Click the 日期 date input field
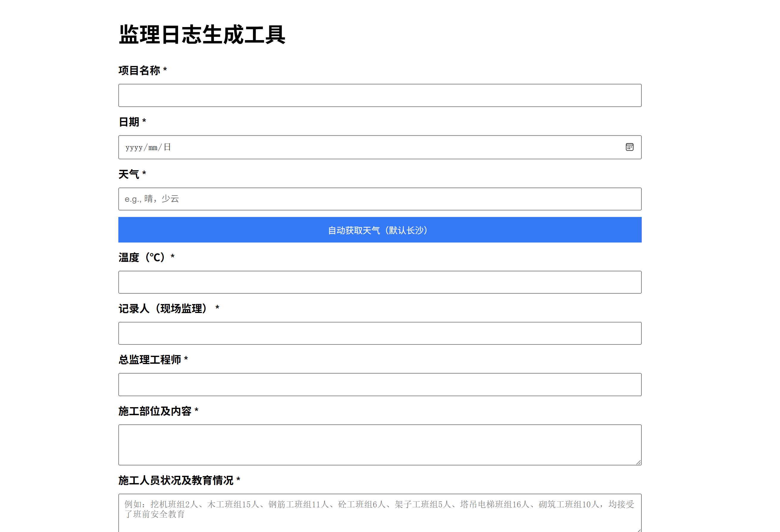Viewport: 780px width, 532px height. point(336,147)
